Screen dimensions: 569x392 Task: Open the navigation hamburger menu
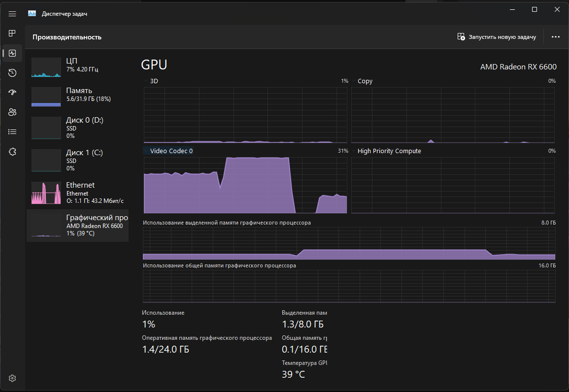pos(12,14)
